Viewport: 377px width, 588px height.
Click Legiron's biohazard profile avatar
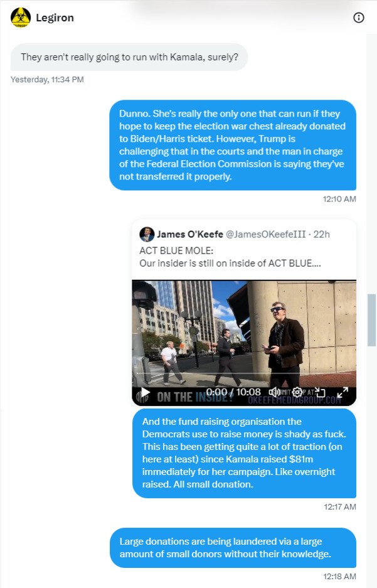click(x=21, y=18)
